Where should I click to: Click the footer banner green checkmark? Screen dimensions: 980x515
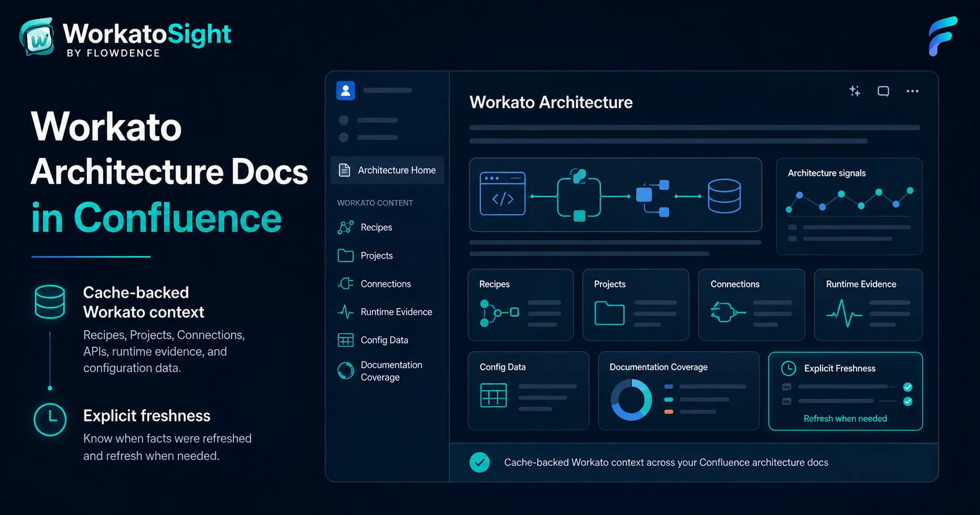480,462
